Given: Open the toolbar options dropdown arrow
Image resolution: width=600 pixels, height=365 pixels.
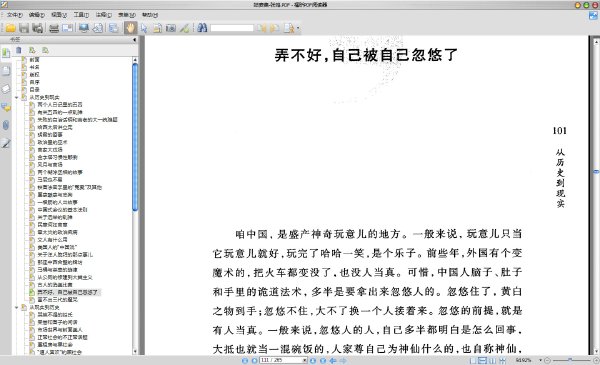Looking at the screenshot, I should tap(298, 28).
